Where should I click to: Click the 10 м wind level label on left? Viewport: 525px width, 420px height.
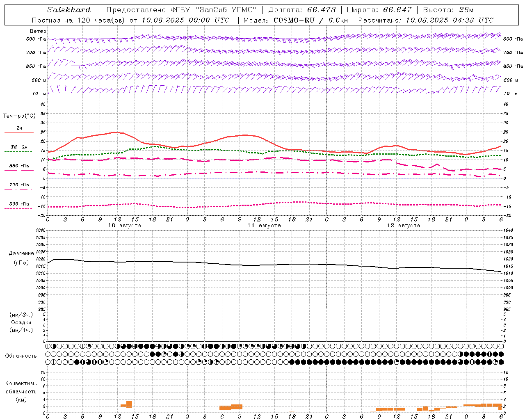pos(39,94)
